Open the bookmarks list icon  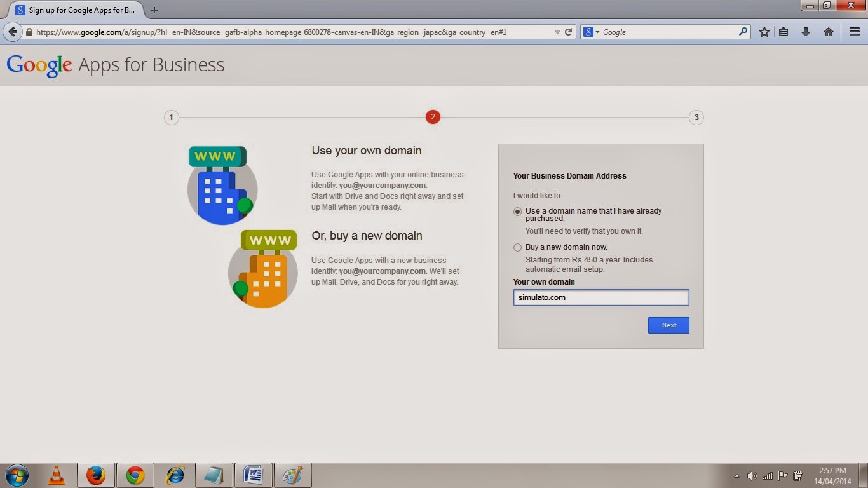pyautogui.click(x=784, y=32)
